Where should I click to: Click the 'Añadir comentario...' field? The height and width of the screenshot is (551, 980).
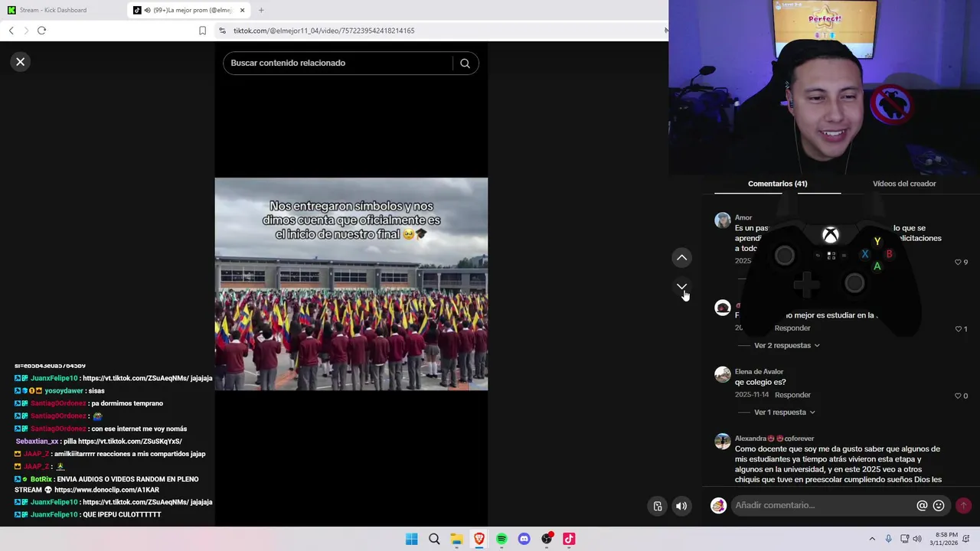coord(823,505)
